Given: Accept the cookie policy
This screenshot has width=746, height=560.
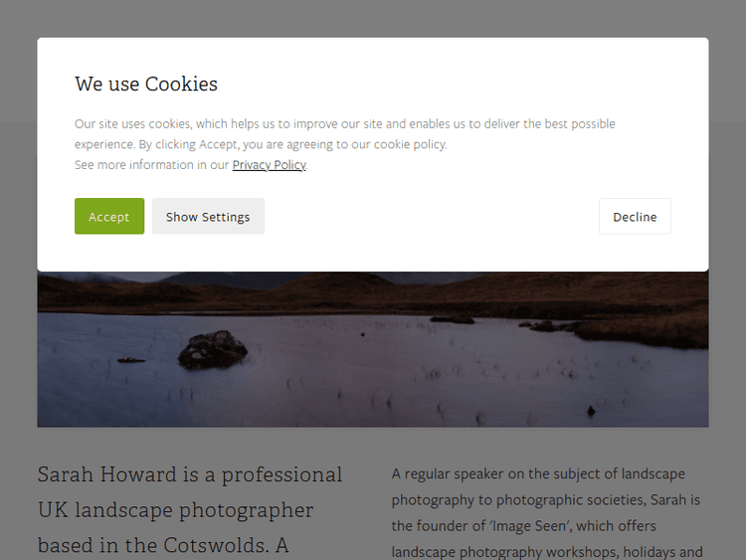Looking at the screenshot, I should [108, 217].
